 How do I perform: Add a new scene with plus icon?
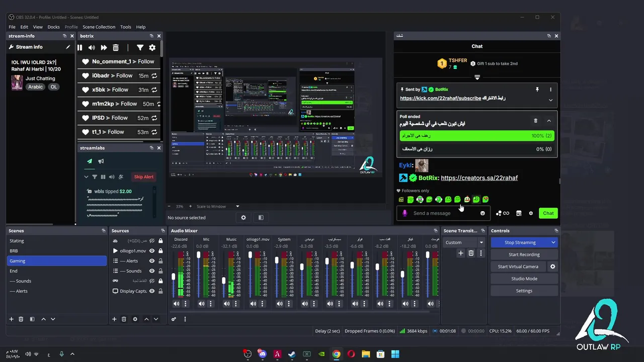11,319
